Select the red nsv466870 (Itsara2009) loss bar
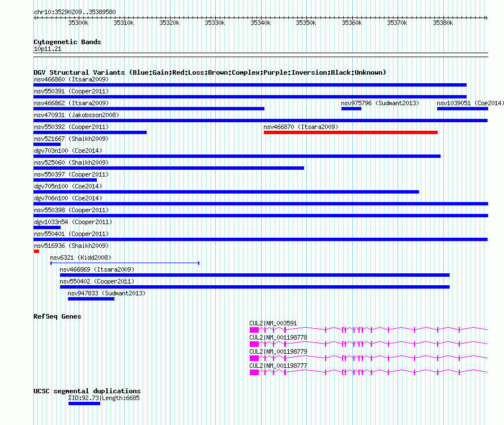 pyautogui.click(x=351, y=132)
